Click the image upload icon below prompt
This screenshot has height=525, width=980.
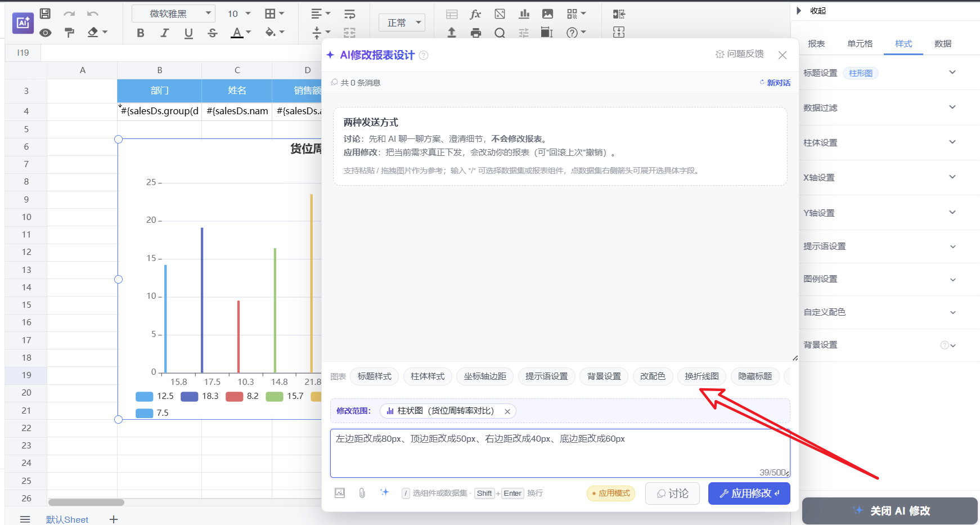pyautogui.click(x=340, y=493)
